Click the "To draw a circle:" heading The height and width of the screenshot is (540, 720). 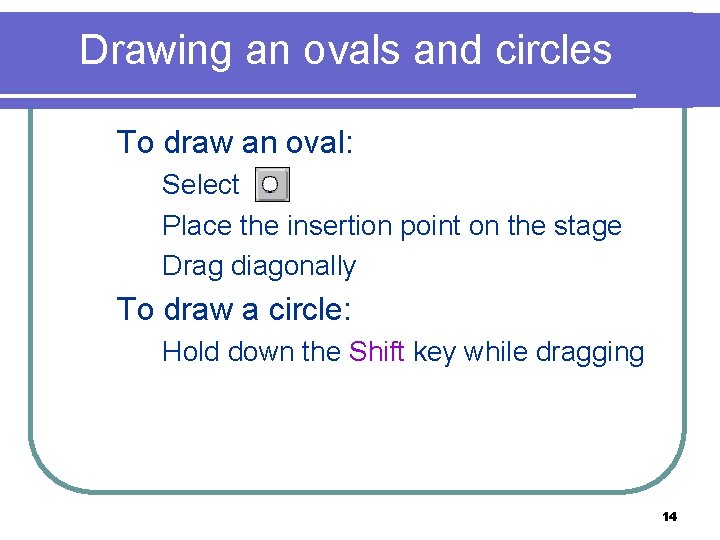(234, 309)
